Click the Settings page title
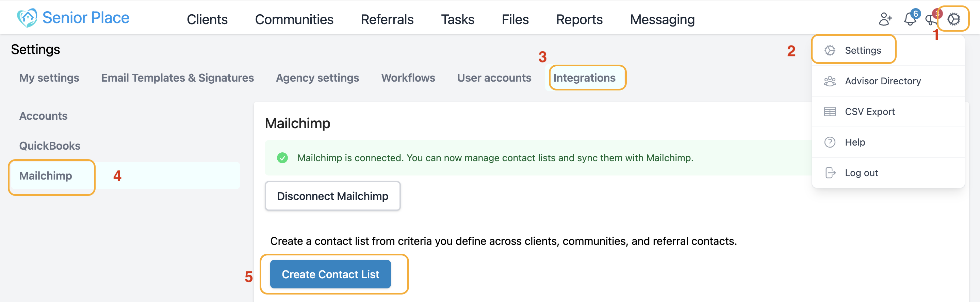This screenshot has width=980, height=302. coord(35,49)
